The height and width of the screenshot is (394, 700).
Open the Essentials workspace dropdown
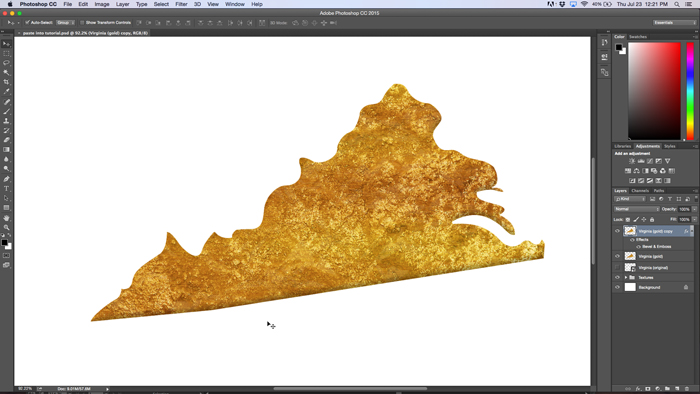click(675, 22)
